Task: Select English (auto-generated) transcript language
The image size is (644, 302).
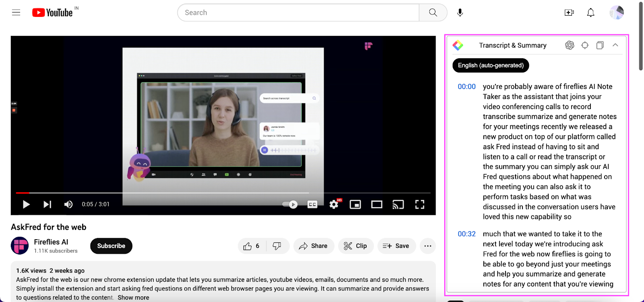Action: pos(491,65)
